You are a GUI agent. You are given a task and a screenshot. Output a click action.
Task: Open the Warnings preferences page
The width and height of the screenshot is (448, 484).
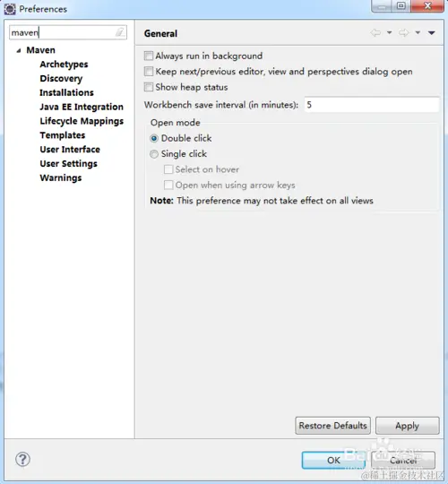61,177
